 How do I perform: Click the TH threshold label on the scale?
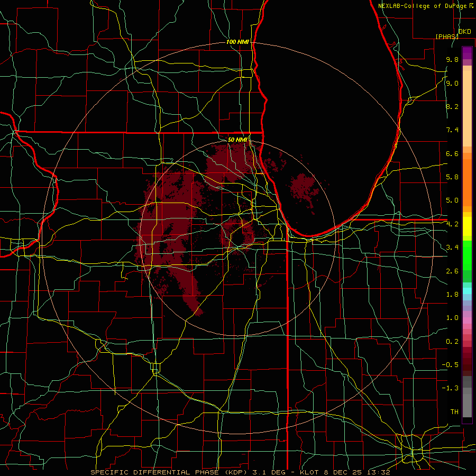[454, 412]
